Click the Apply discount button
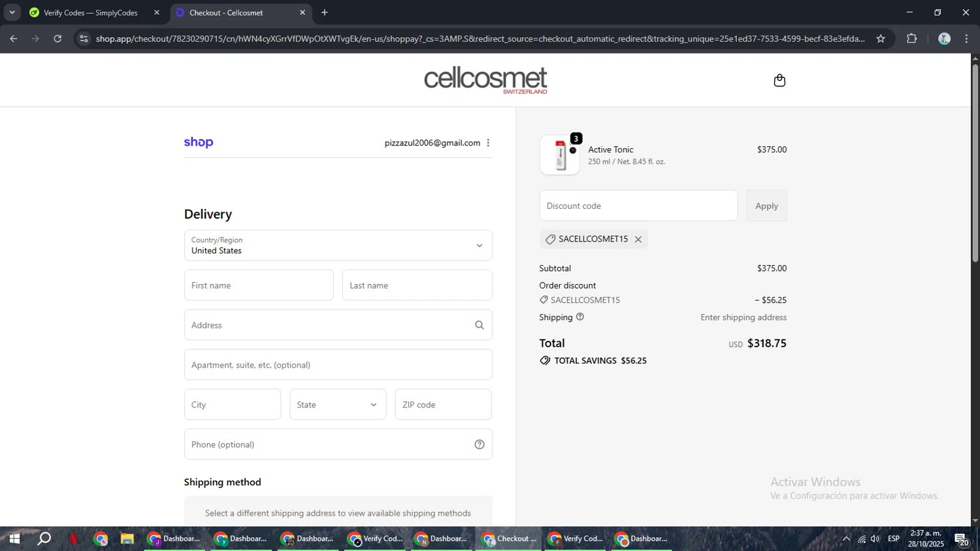980x551 pixels. [766, 206]
